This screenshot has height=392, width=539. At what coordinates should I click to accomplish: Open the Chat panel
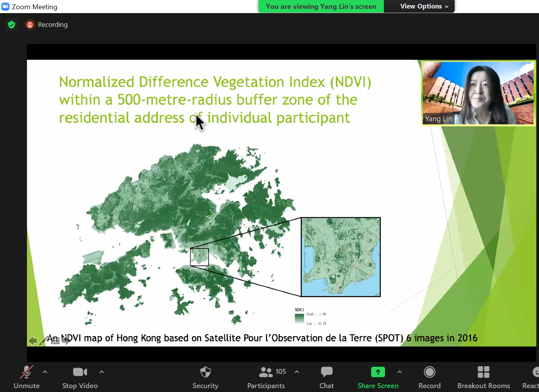pos(326,377)
